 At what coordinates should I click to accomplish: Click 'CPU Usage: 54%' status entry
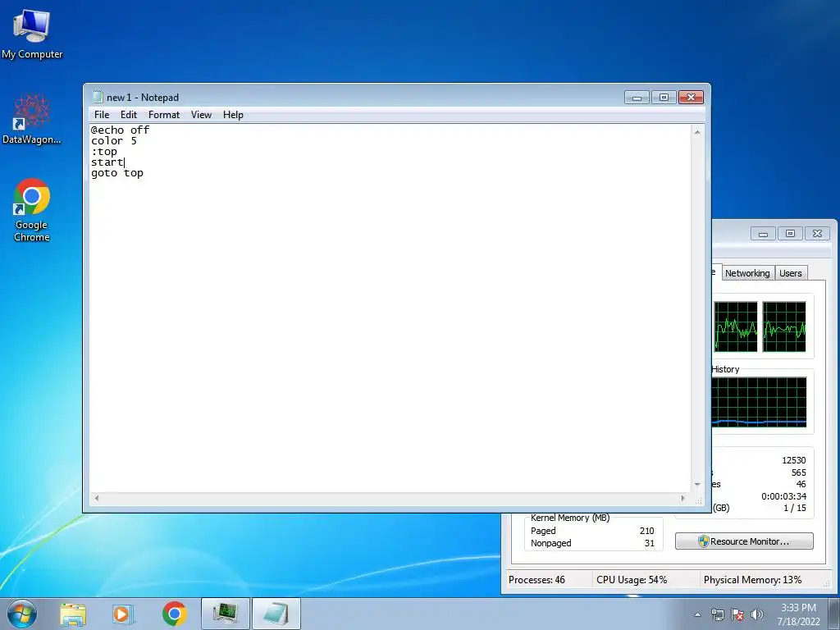click(632, 580)
